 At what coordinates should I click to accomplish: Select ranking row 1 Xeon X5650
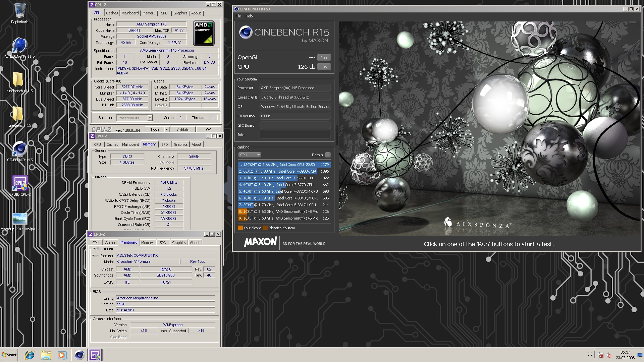point(284,165)
